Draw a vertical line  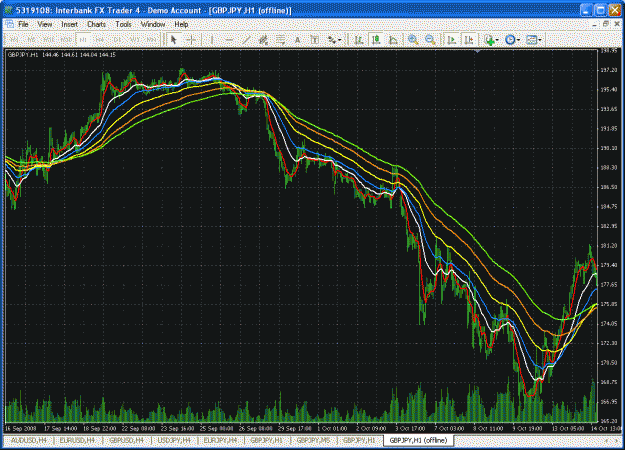coord(212,40)
